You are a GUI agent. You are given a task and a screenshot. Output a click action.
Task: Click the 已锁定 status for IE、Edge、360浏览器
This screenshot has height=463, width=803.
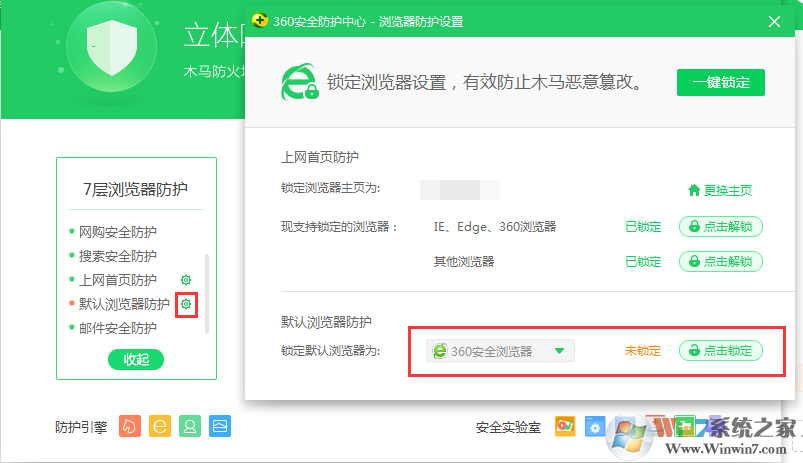[643, 227]
